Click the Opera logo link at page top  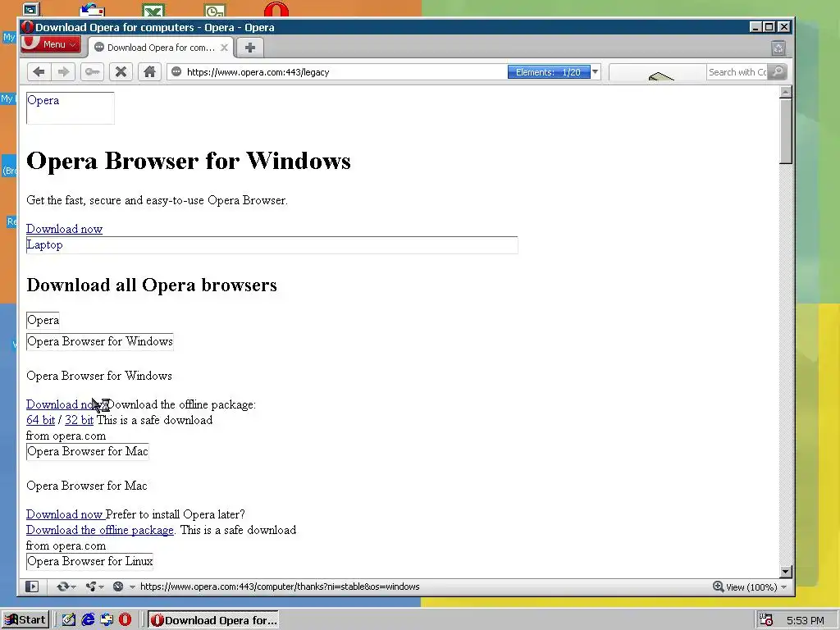(x=71, y=108)
